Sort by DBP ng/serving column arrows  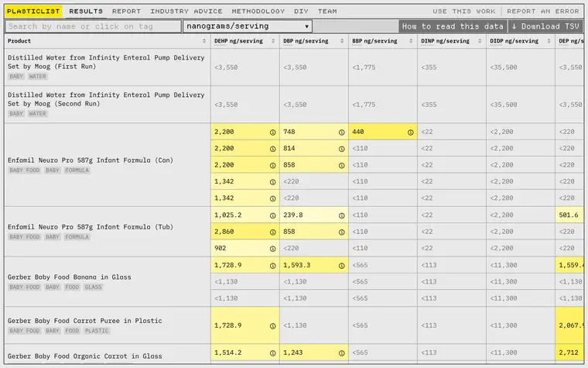pyautogui.click(x=342, y=41)
